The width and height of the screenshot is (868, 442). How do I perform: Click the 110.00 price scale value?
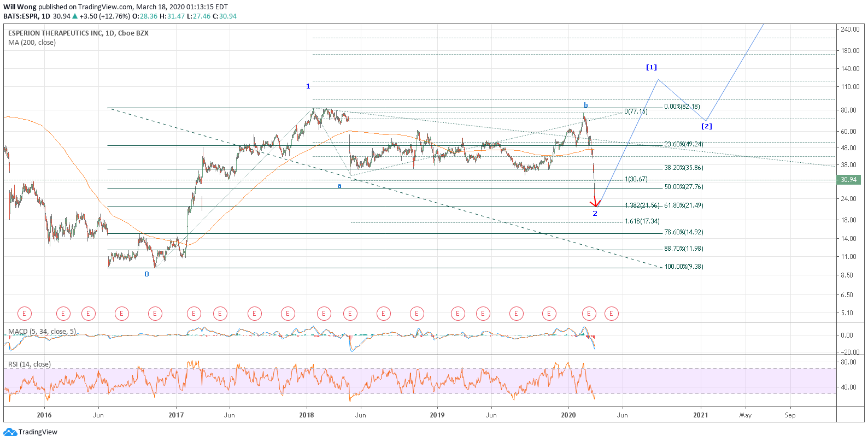pos(850,87)
